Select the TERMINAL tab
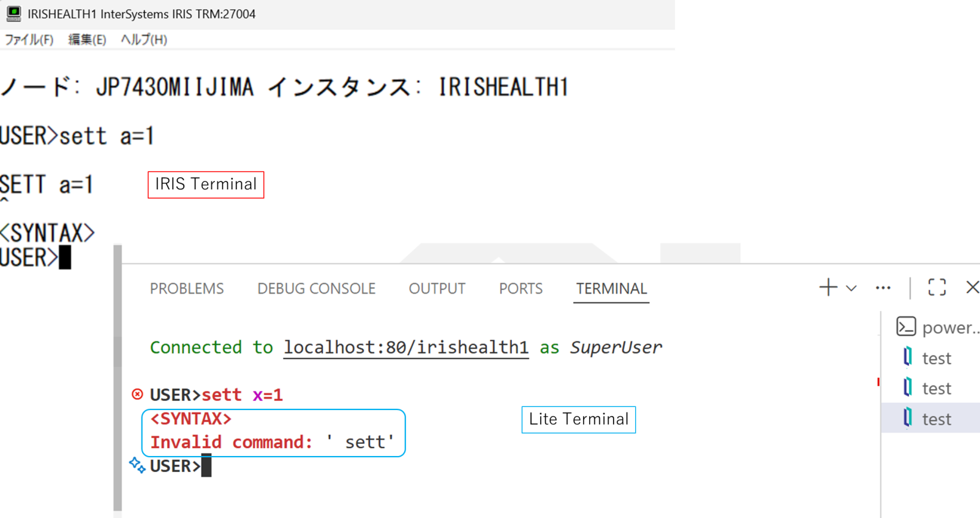 611,289
